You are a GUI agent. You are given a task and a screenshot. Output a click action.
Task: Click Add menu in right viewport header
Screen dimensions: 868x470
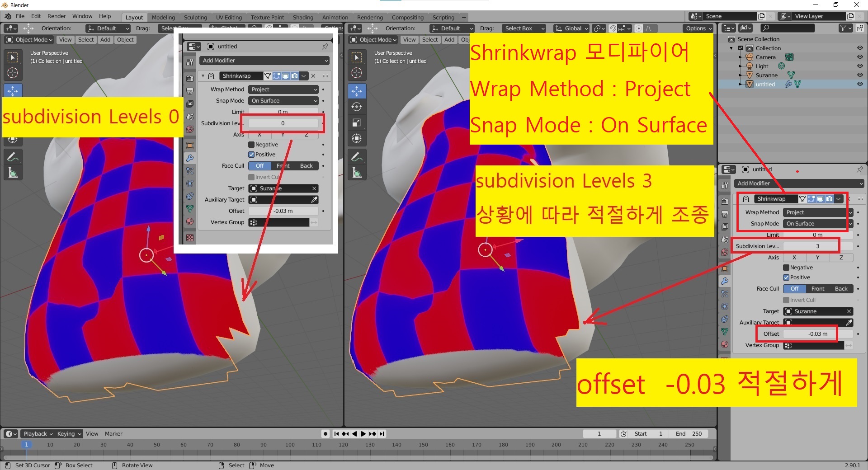click(449, 40)
